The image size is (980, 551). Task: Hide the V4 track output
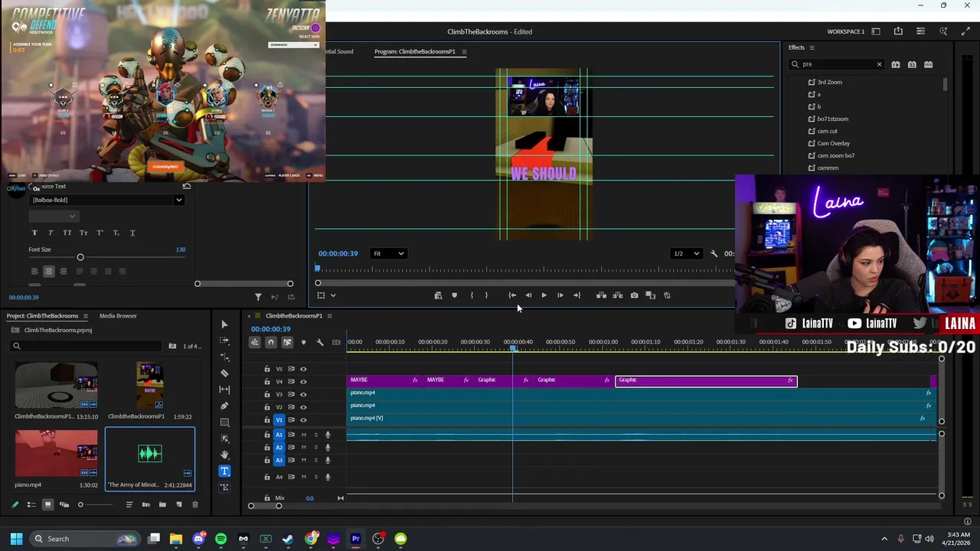pos(303,381)
